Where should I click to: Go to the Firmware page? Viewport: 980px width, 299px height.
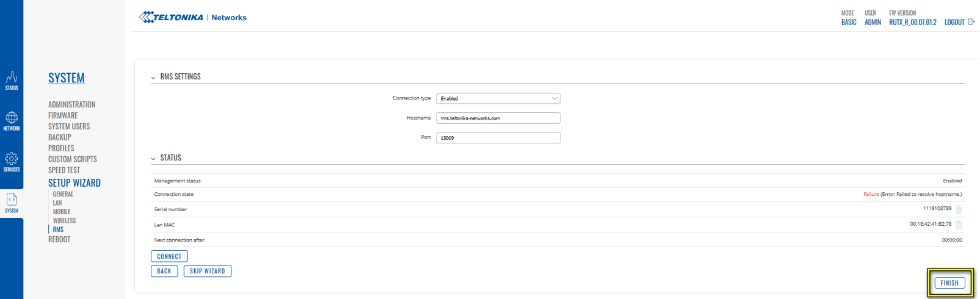click(x=63, y=115)
